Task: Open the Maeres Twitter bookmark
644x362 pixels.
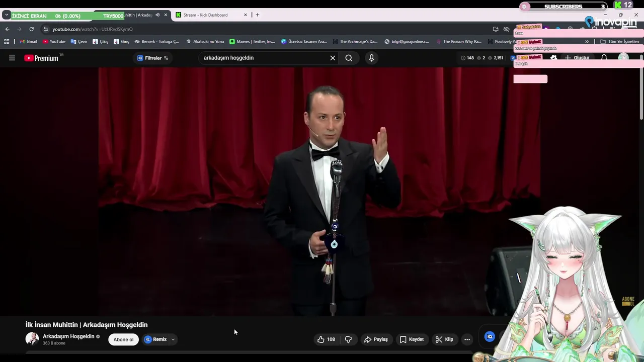Action: pos(252,42)
